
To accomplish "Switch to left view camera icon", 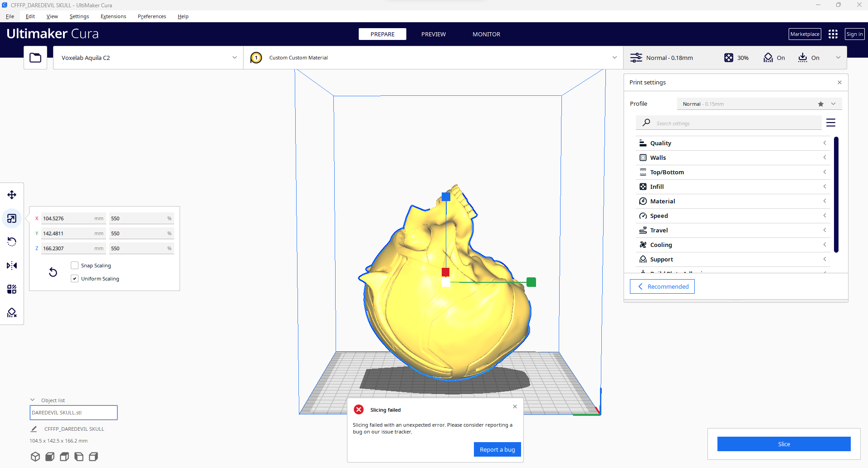I will 79,457.
